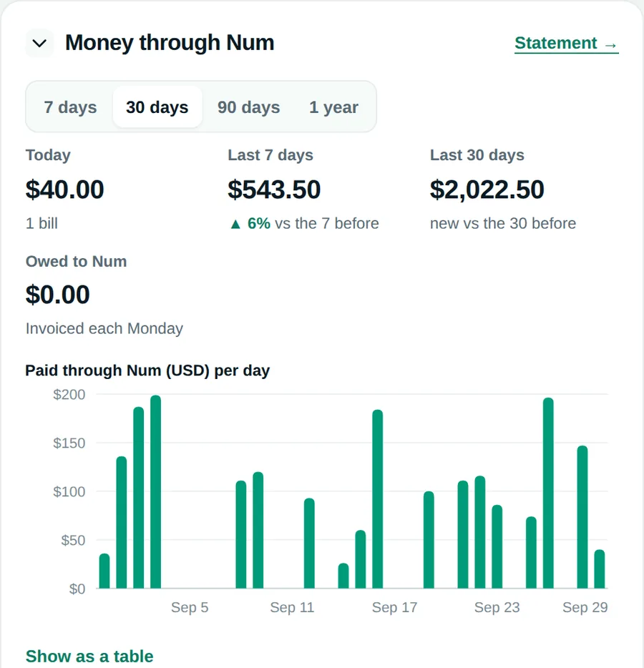
Task: Click the $2,022.50 last 30 days total
Action: (x=487, y=190)
